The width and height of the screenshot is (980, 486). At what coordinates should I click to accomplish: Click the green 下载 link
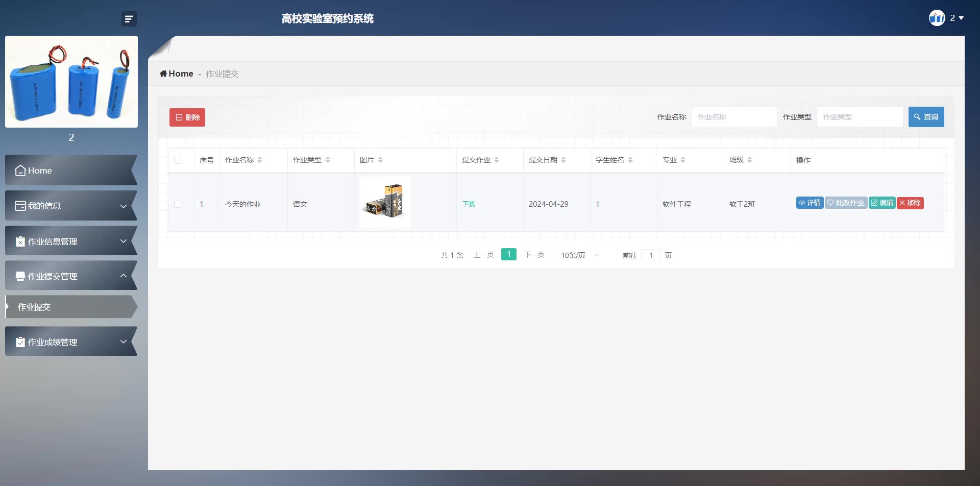(469, 204)
